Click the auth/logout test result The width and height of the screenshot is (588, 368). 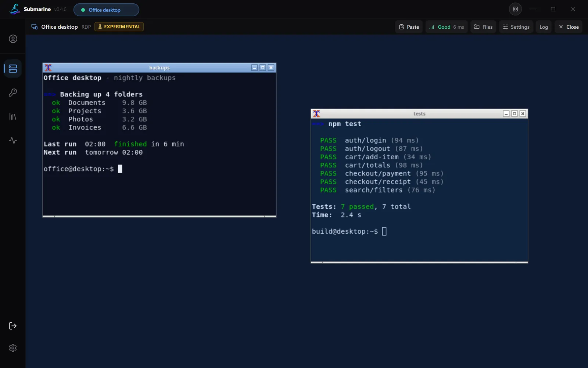(x=372, y=149)
